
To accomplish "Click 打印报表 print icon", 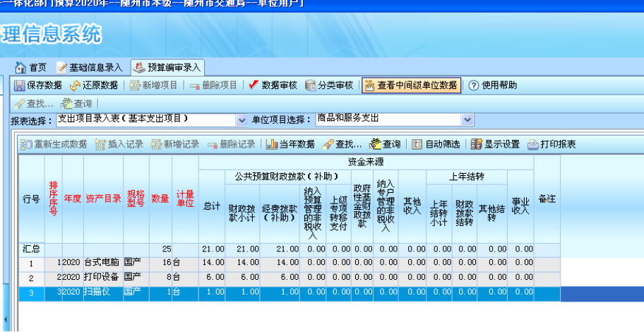I will coord(532,144).
